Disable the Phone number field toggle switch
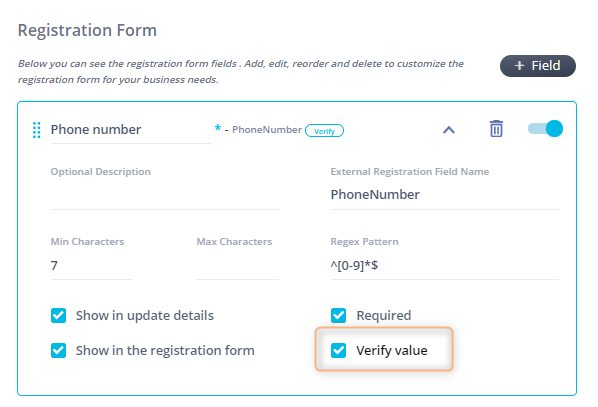Screen dimensions: 598x407 click(x=545, y=129)
